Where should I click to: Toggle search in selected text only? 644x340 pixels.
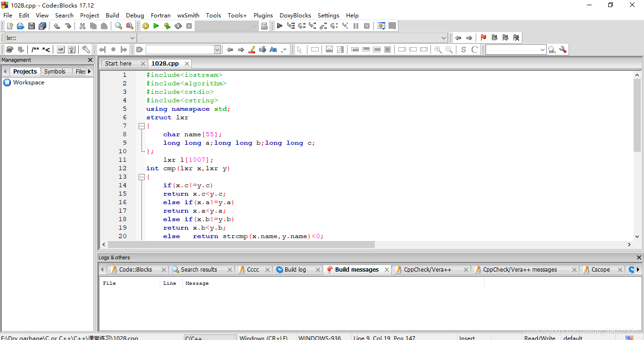click(263, 50)
